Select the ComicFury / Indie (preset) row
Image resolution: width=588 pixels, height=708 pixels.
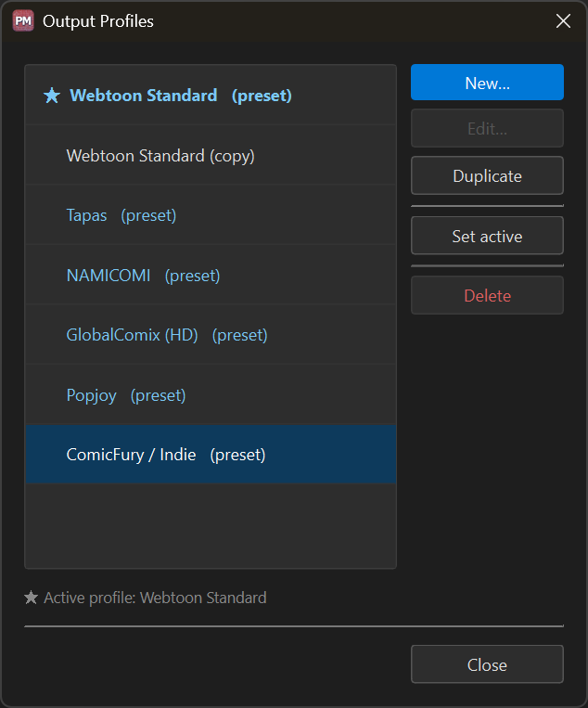(x=211, y=455)
